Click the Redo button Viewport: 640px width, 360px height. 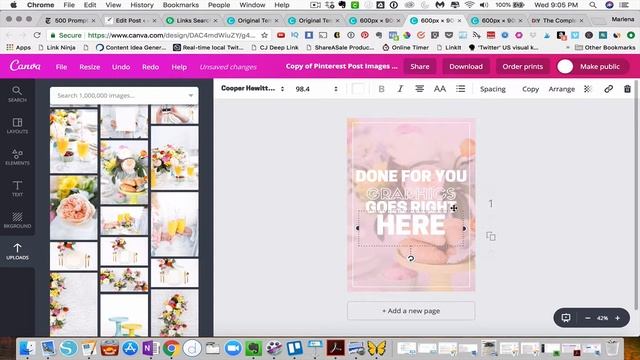150,67
